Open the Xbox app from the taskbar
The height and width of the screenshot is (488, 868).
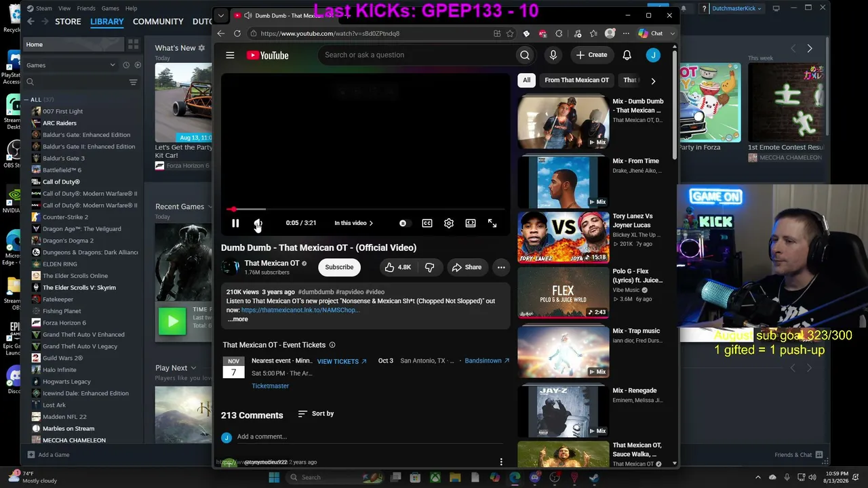point(435,477)
